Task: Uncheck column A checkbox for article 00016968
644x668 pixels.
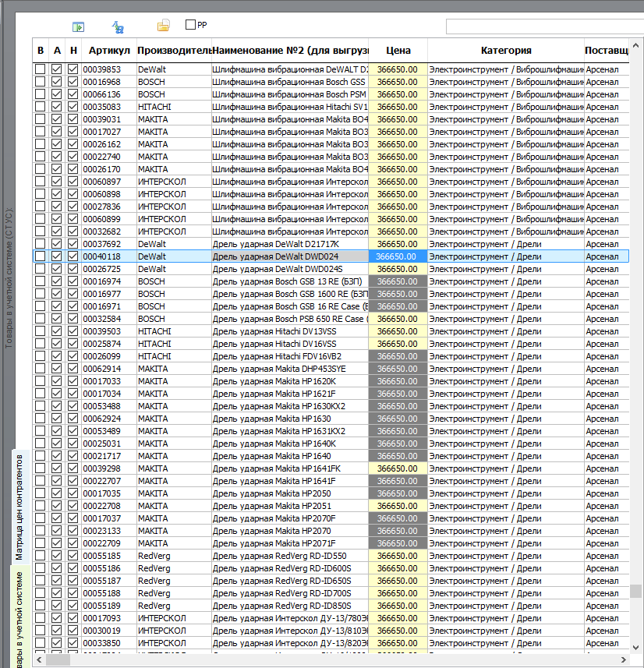Action: tap(56, 81)
